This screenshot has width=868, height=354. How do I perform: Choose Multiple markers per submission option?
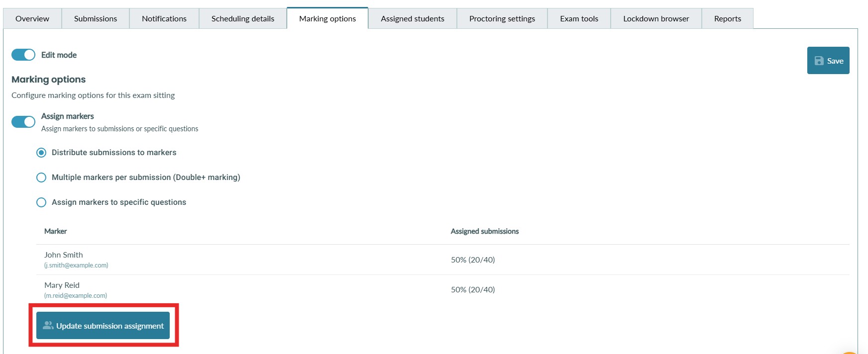click(41, 177)
